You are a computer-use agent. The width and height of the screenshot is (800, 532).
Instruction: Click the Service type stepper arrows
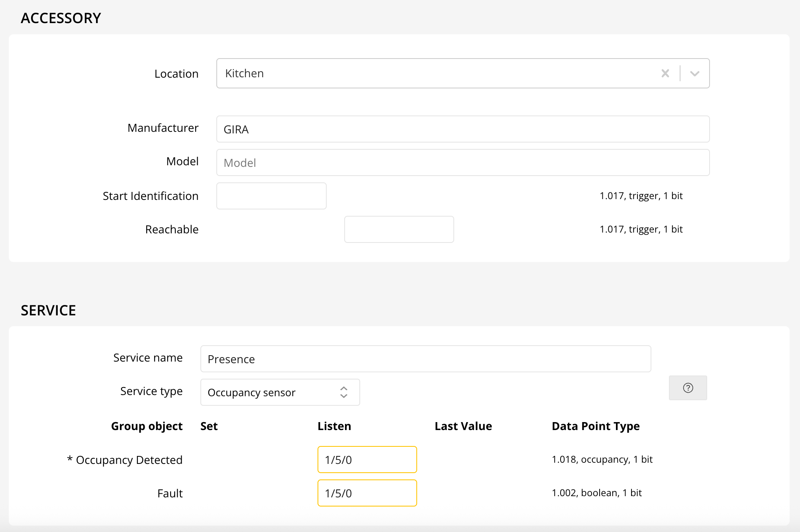(x=344, y=392)
